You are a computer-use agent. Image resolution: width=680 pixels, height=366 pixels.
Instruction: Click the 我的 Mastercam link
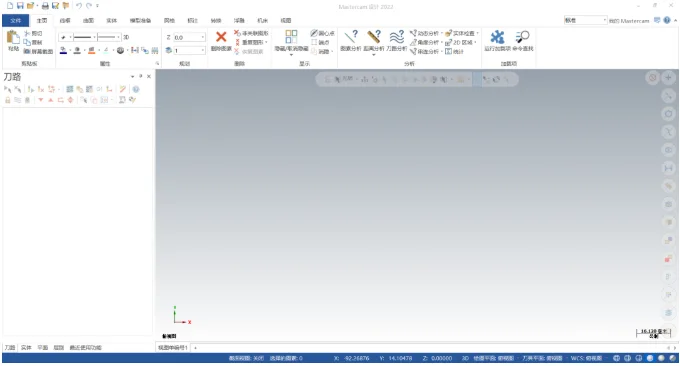point(629,20)
